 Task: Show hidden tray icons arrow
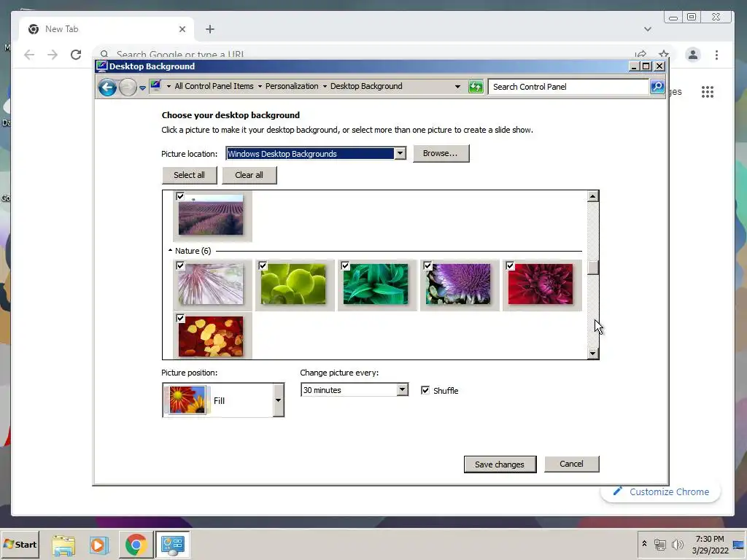[644, 544]
